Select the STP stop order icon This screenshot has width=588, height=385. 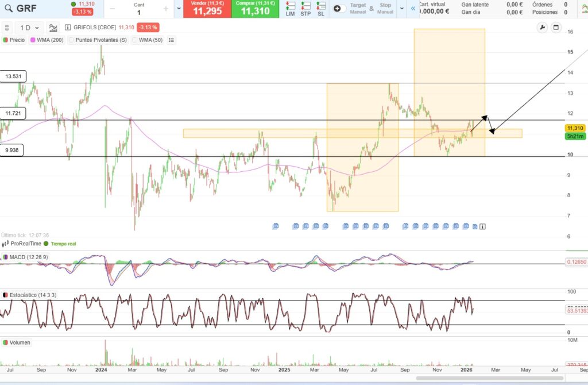click(x=305, y=9)
